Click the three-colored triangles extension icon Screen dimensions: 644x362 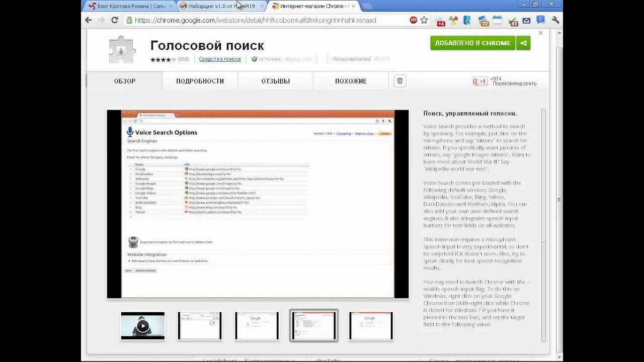[x=454, y=21]
